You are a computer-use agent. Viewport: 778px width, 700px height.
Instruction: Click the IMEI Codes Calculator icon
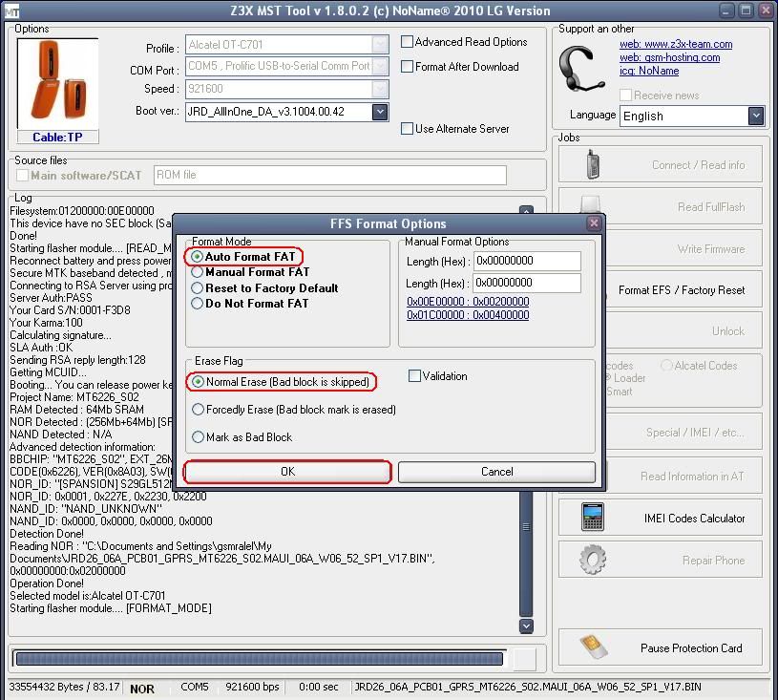(x=593, y=517)
